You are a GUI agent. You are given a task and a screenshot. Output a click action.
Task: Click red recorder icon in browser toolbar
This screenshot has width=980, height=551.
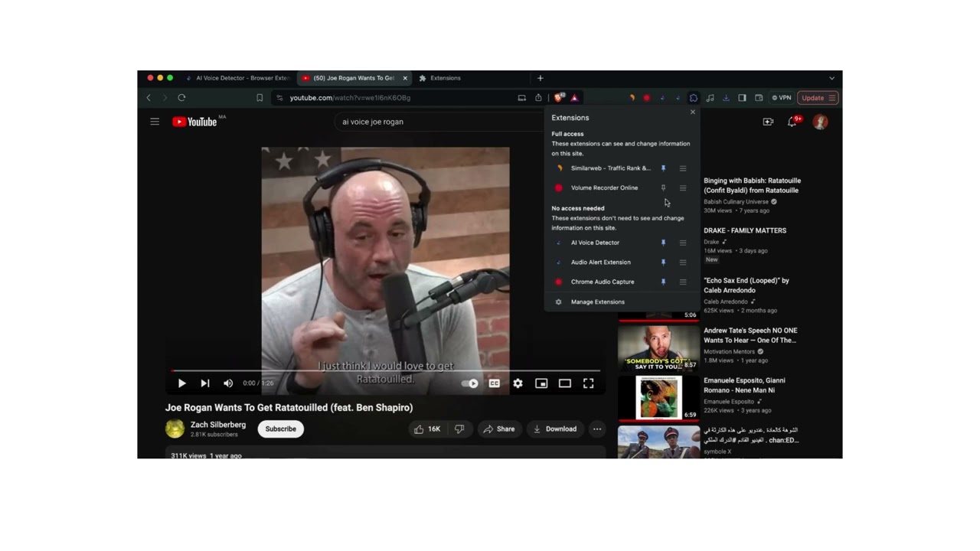(647, 98)
